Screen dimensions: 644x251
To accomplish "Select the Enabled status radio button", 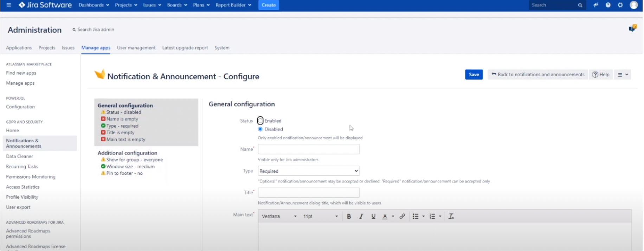I will coord(260,121).
